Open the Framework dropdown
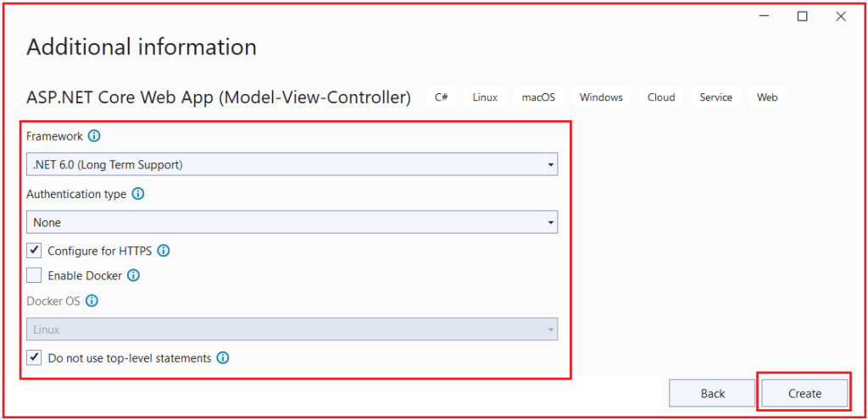Screen dimensions: 868x420 click(292, 164)
